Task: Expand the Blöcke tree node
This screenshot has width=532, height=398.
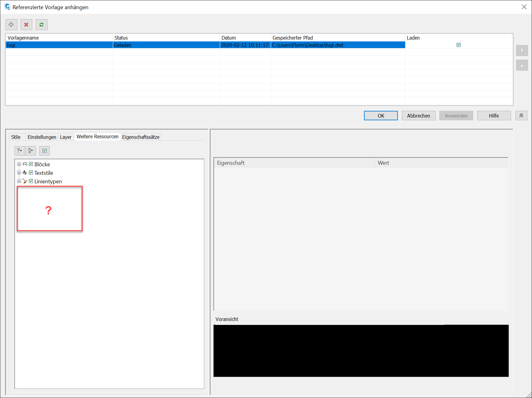Action: [19, 164]
